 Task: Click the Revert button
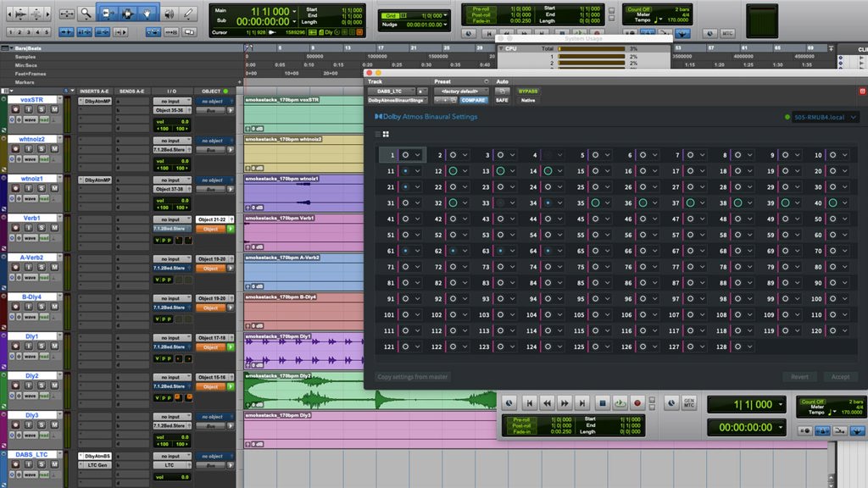coord(799,377)
